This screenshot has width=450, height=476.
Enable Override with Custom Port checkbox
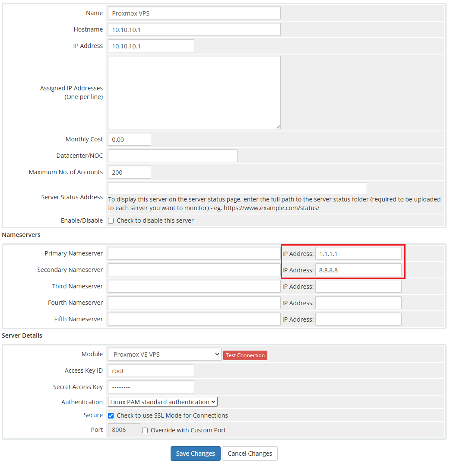coord(145,431)
